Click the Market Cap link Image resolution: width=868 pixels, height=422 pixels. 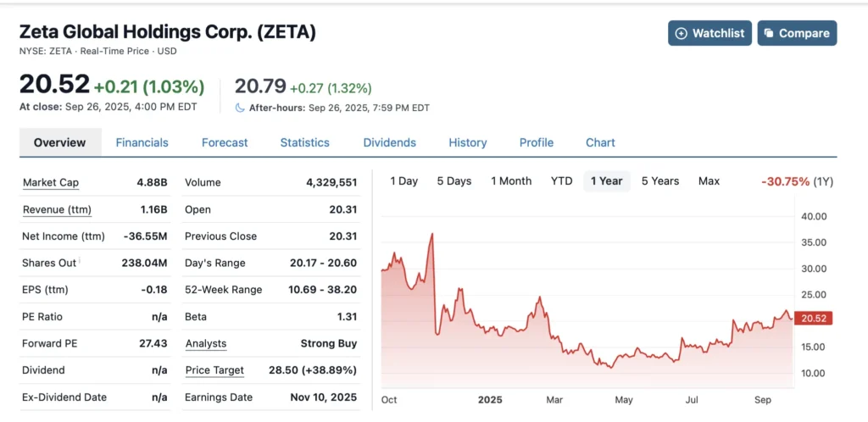50,182
